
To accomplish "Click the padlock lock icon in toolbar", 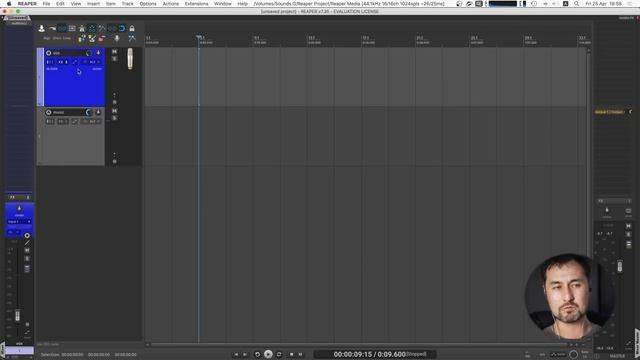I will [x=132, y=28].
